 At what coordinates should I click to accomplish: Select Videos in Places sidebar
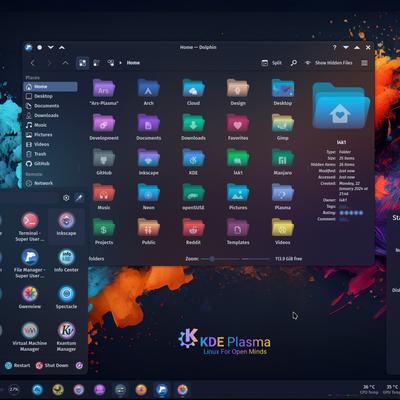[x=50, y=144]
